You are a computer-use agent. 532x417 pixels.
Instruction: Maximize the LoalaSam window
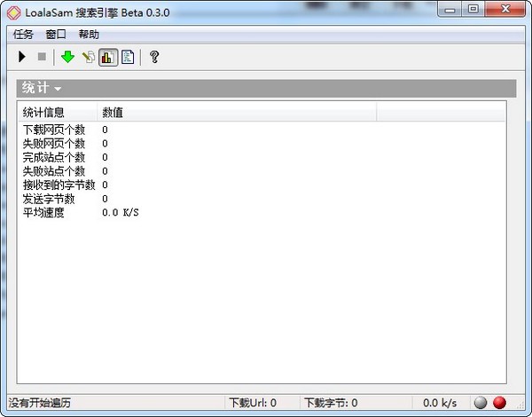(x=473, y=10)
